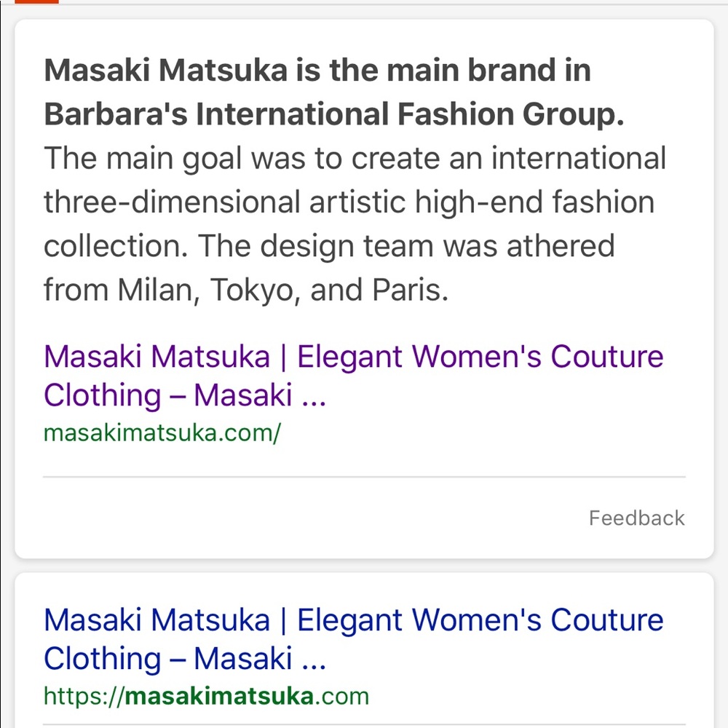Screen dimensions: 728x728
Task: Click 'three-dimensional artistic high-end fashion' text line
Action: click(349, 202)
